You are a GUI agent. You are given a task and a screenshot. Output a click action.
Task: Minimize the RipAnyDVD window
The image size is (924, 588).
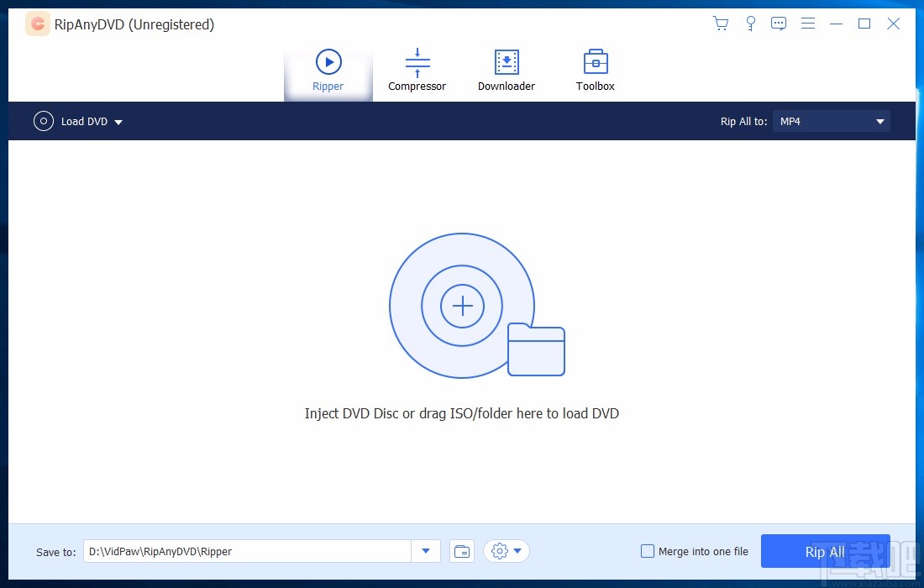click(836, 24)
